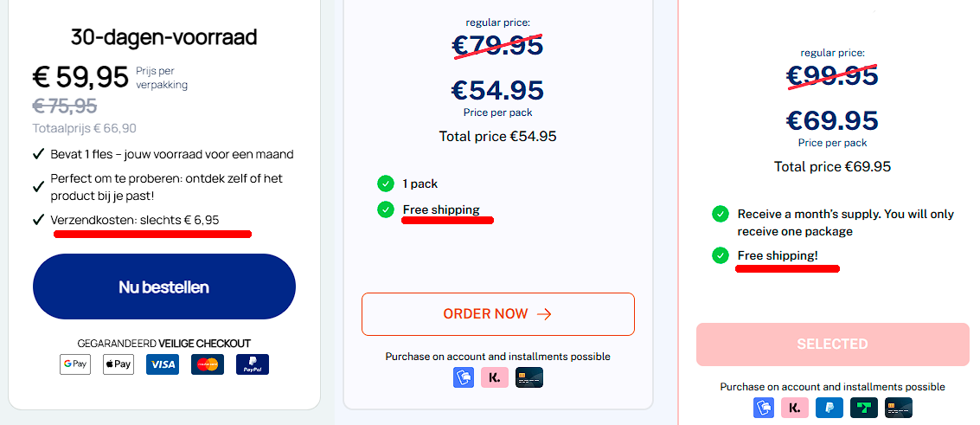Image resolution: width=980 pixels, height=425 pixels.
Task: Click the SELECTED button
Action: click(x=832, y=345)
